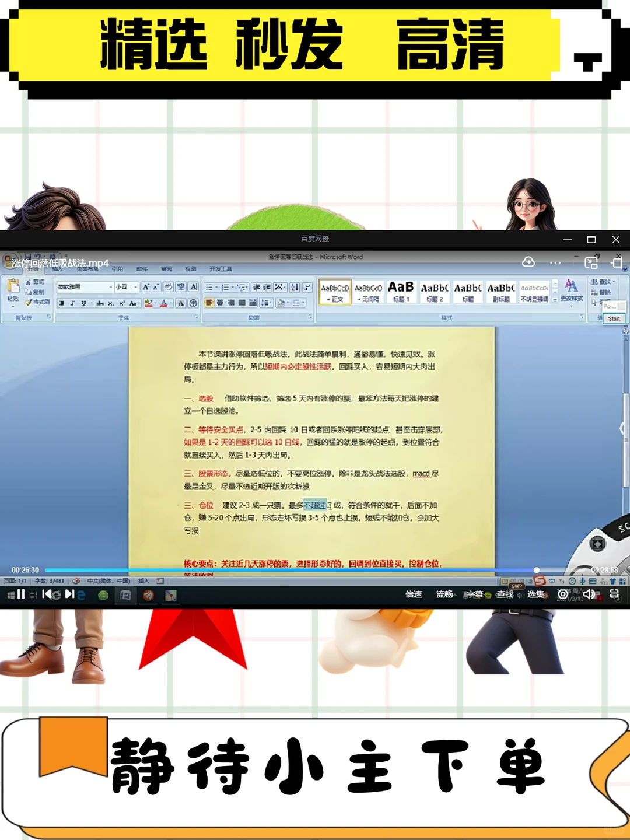The image size is (630, 840).
Task: Open the font size 小四 dropdown
Action: pos(135,287)
